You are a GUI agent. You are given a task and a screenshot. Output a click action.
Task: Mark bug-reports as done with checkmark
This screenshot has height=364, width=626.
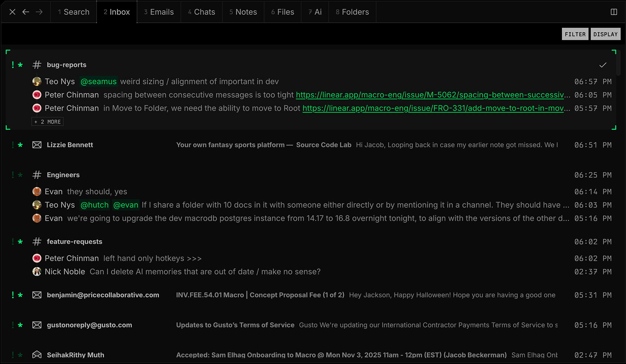[x=603, y=65]
